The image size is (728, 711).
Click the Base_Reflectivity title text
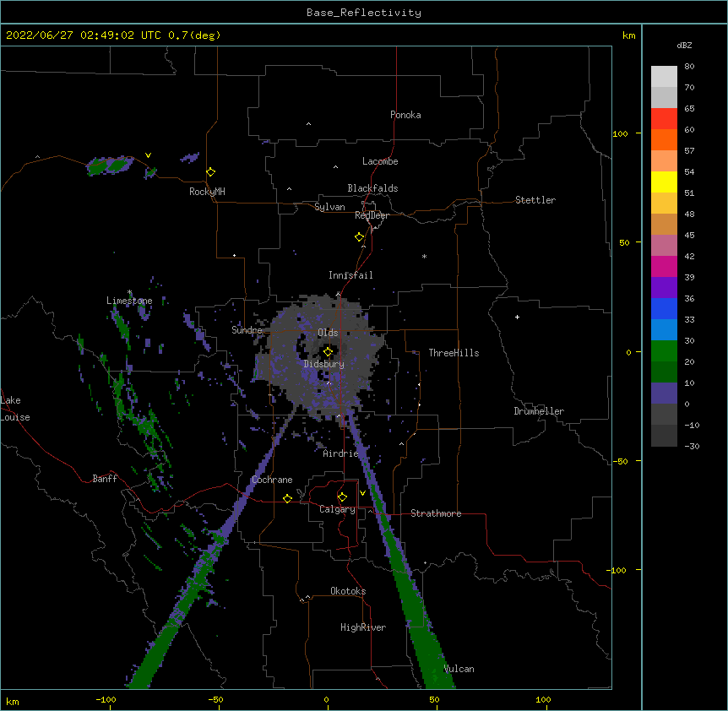pyautogui.click(x=364, y=13)
